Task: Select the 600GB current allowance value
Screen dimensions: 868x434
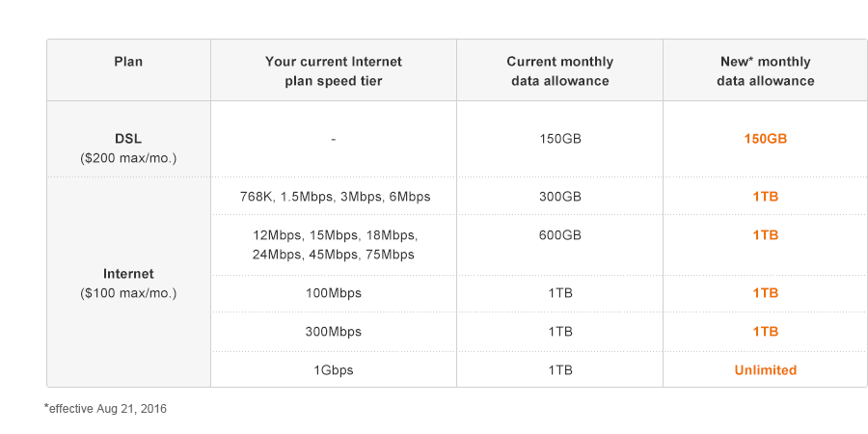Action: (x=559, y=235)
